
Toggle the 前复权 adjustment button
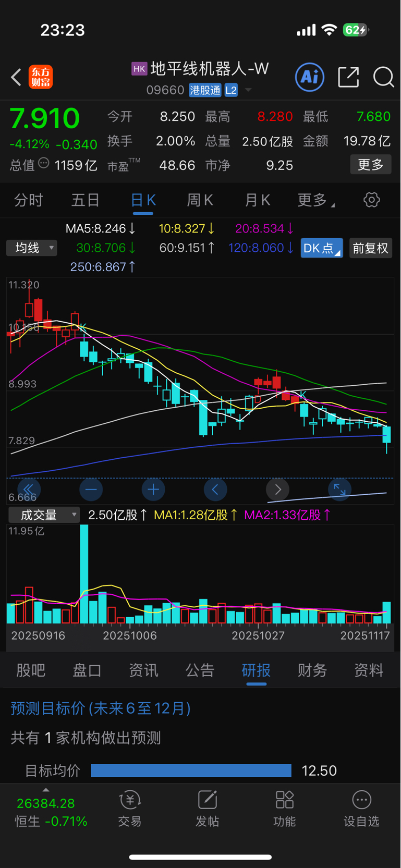coord(370,248)
